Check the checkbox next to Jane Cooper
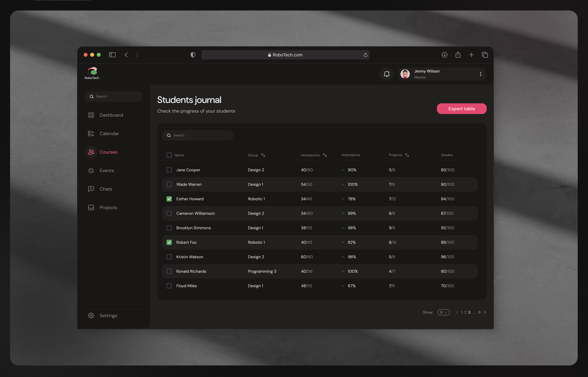 pos(169,170)
